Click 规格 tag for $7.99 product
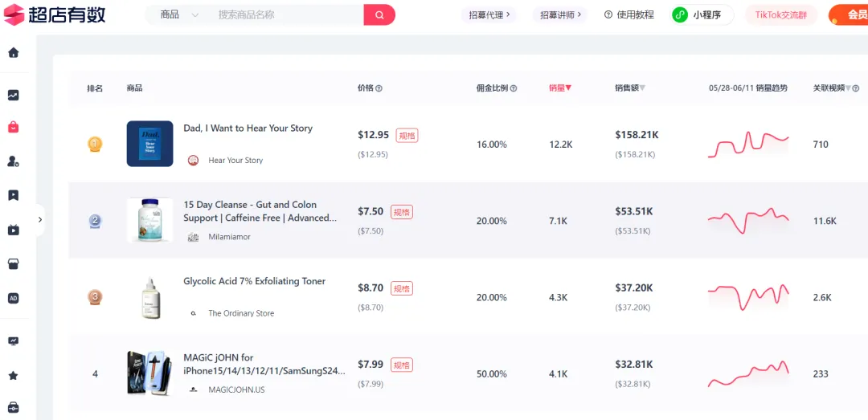 pyautogui.click(x=402, y=365)
